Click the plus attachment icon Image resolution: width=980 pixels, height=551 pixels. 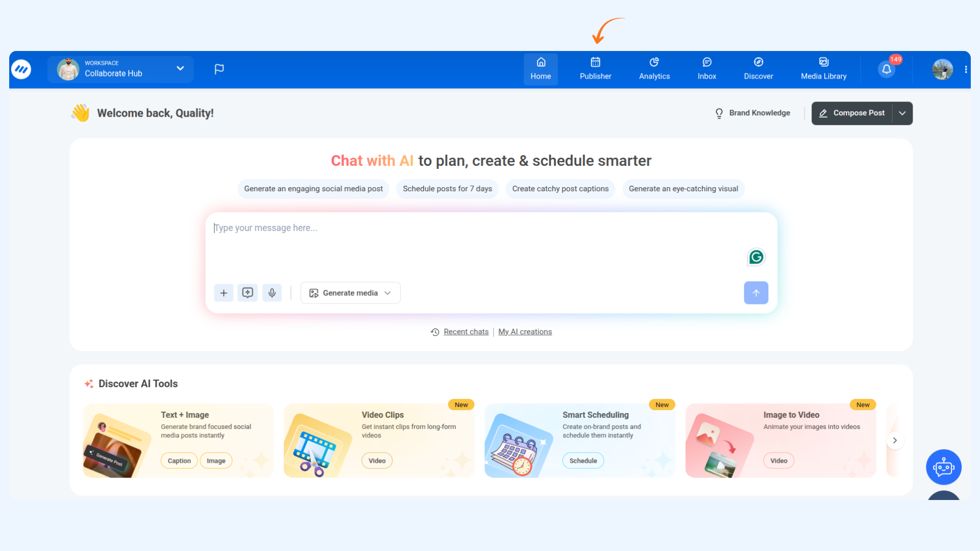click(224, 293)
